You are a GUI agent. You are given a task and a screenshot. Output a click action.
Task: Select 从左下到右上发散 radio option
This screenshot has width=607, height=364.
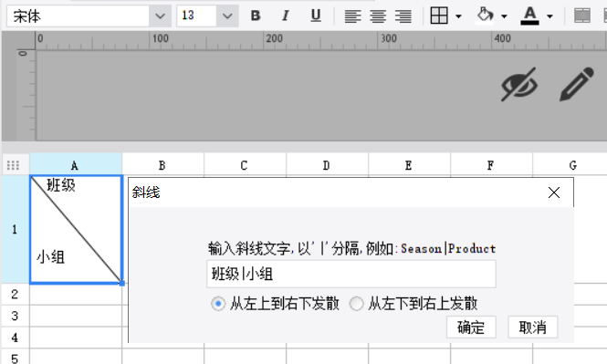point(356,304)
